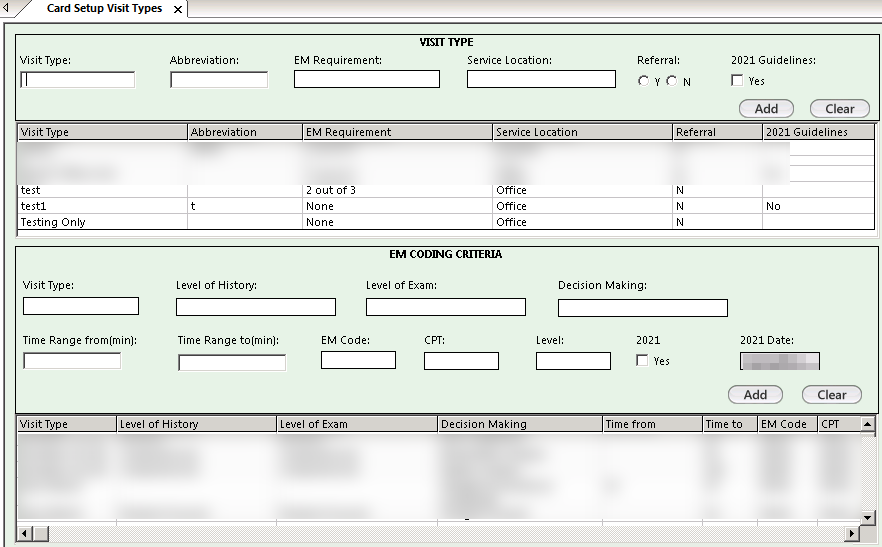Select the Card Setup Visit Types tab

104,8
